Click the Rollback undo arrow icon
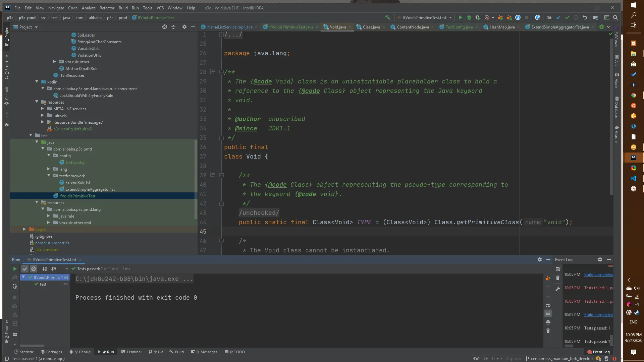 (x=585, y=17)
